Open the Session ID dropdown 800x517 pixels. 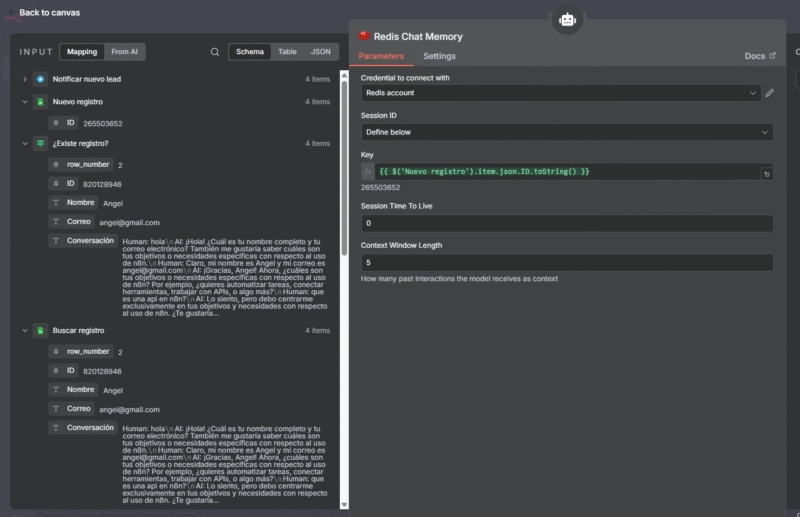pyautogui.click(x=566, y=132)
